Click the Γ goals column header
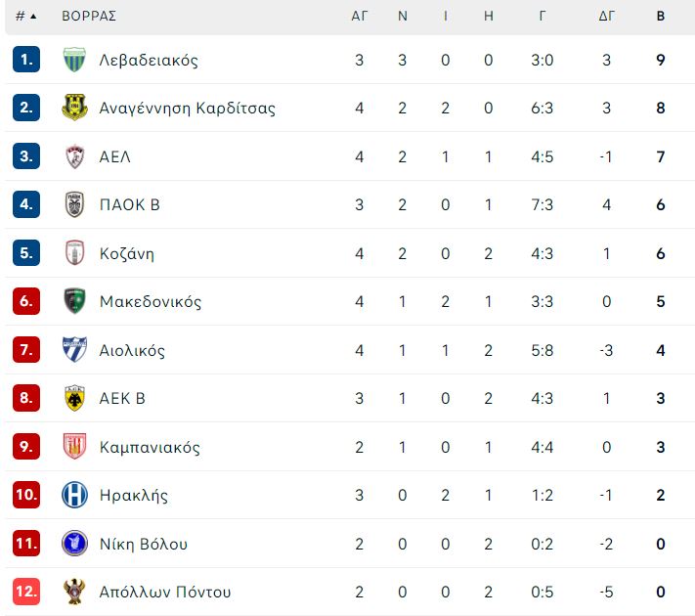The image size is (695, 616). click(543, 17)
